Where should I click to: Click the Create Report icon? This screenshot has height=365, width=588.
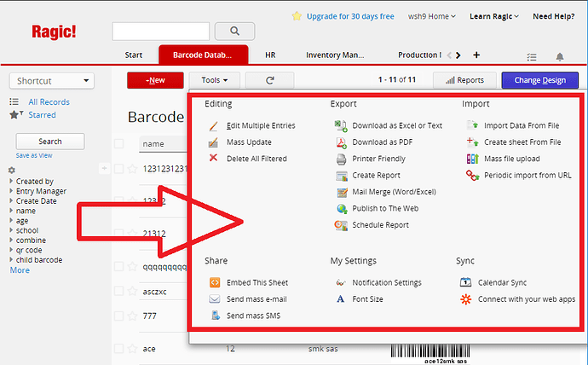pyautogui.click(x=342, y=176)
